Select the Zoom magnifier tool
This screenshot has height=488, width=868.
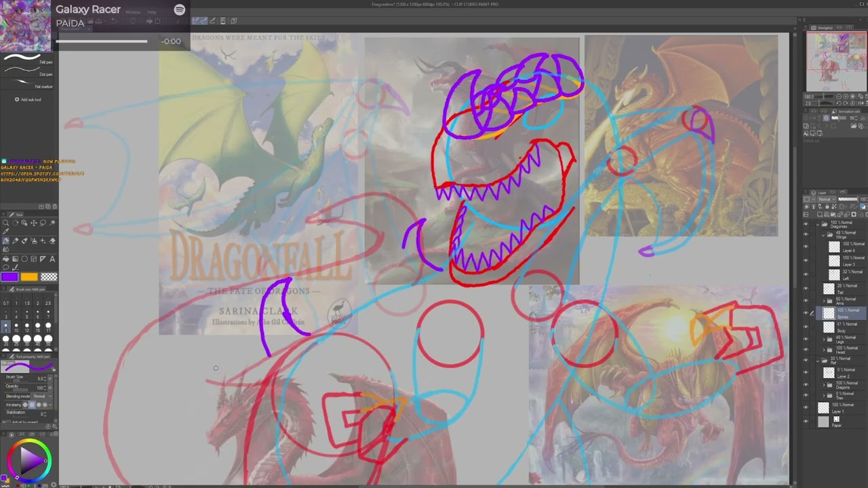tap(5, 223)
